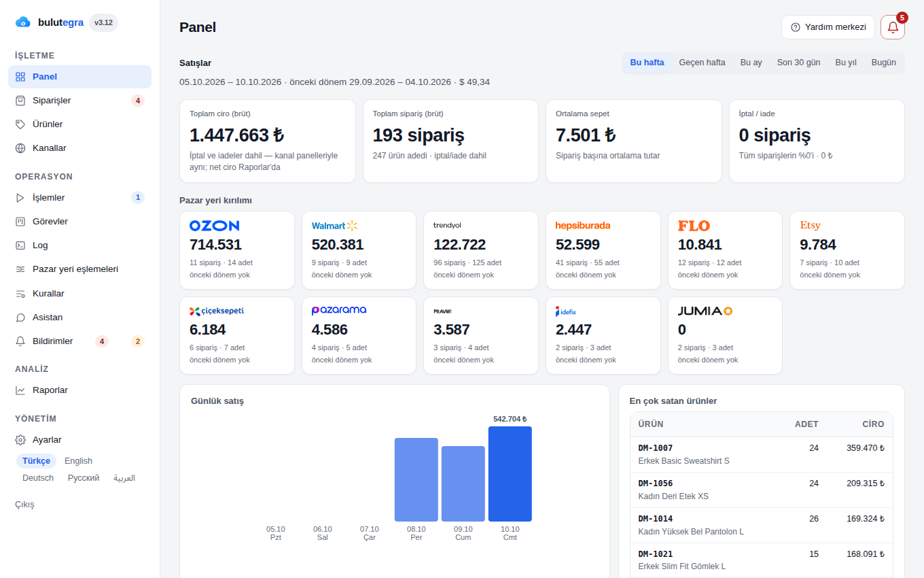Click the Ayarlar gear icon
This screenshot has height=578, width=924.
pos(20,440)
